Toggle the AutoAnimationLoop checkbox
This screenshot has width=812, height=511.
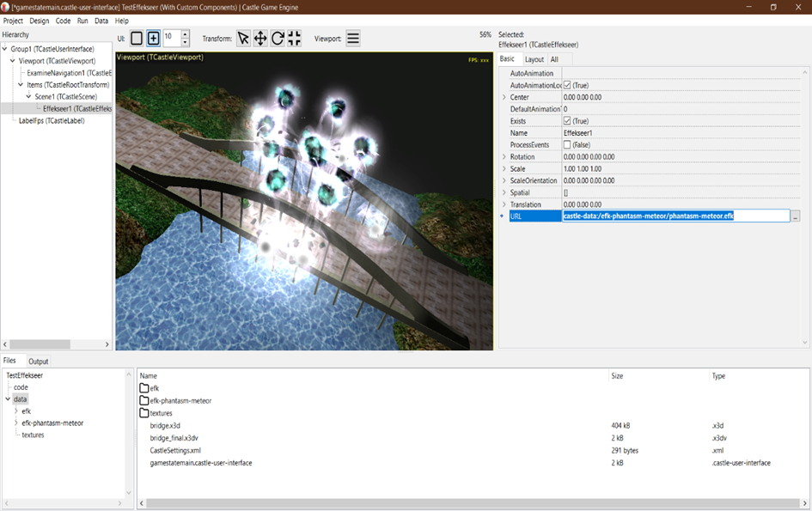tap(567, 86)
